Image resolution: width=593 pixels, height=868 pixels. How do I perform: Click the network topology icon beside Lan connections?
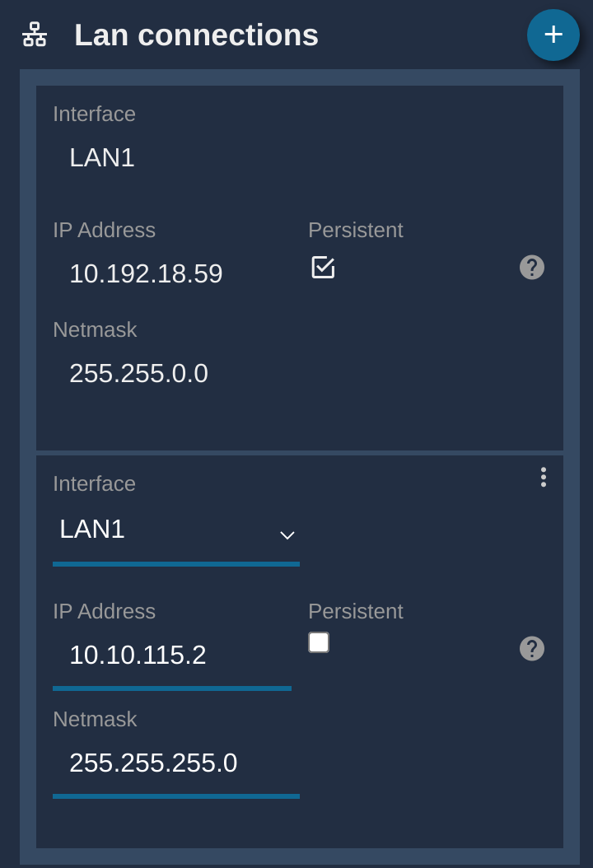tap(35, 35)
